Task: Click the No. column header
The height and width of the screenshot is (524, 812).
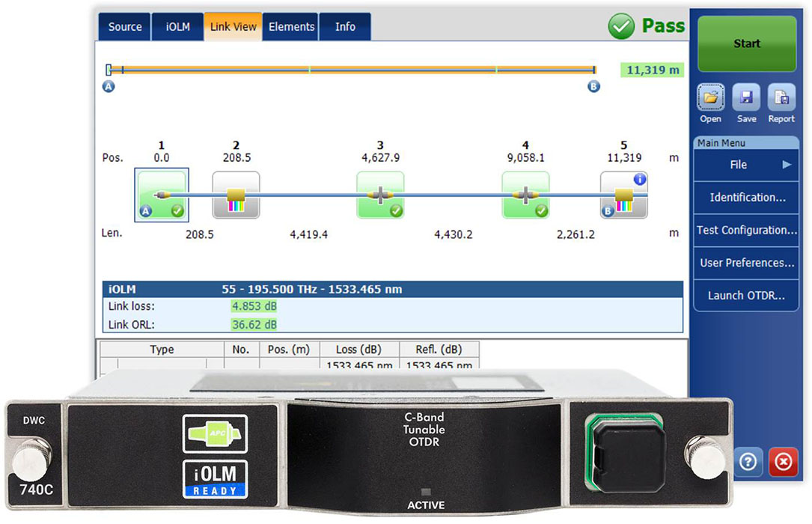Action: (x=241, y=350)
